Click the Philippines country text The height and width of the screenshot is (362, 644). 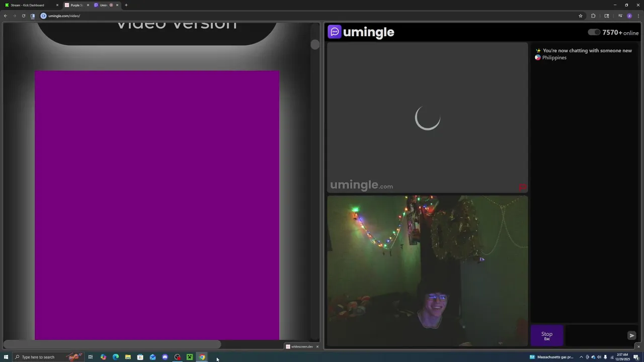click(x=554, y=57)
